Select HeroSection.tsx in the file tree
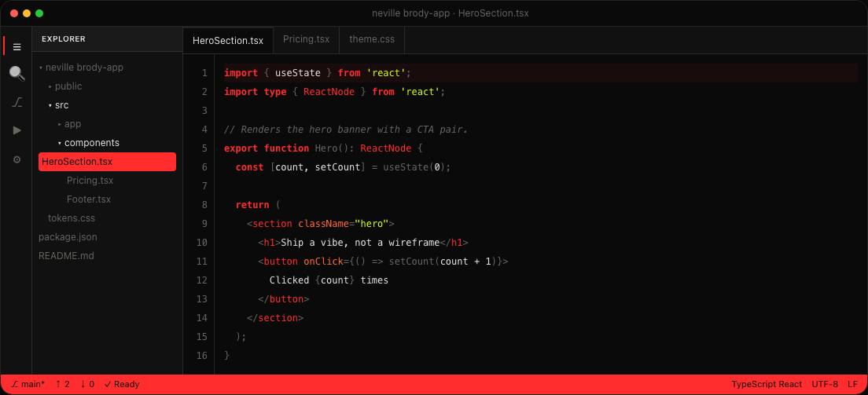 108,162
